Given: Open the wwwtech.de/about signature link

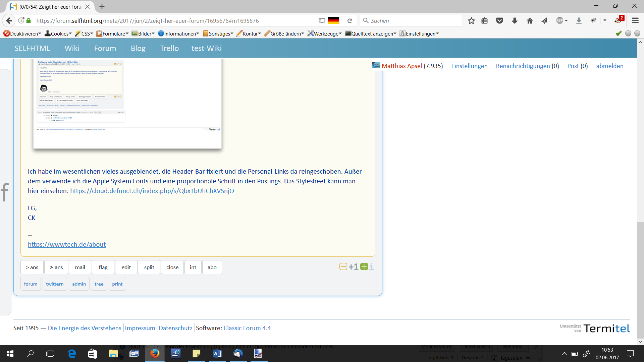Looking at the screenshot, I should coord(66,244).
